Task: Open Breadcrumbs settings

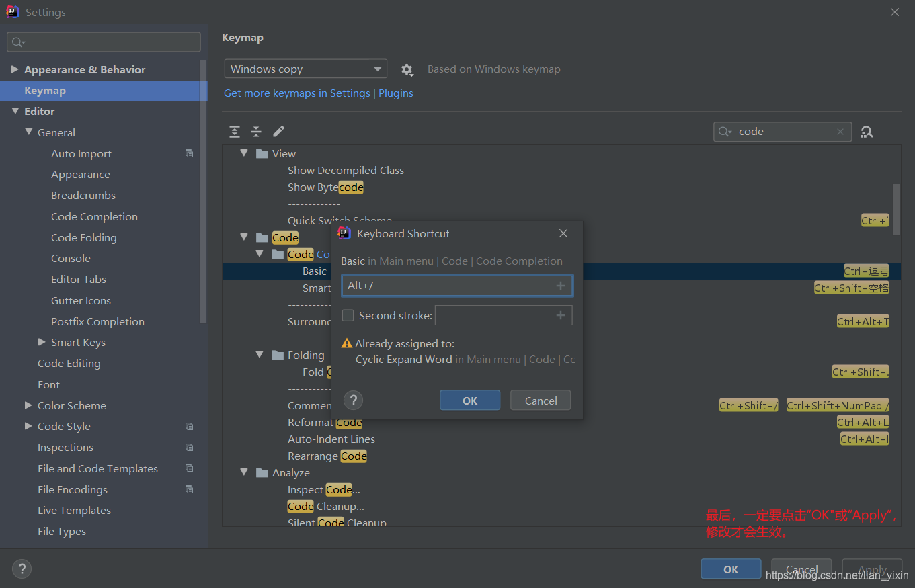Action: 83,195
